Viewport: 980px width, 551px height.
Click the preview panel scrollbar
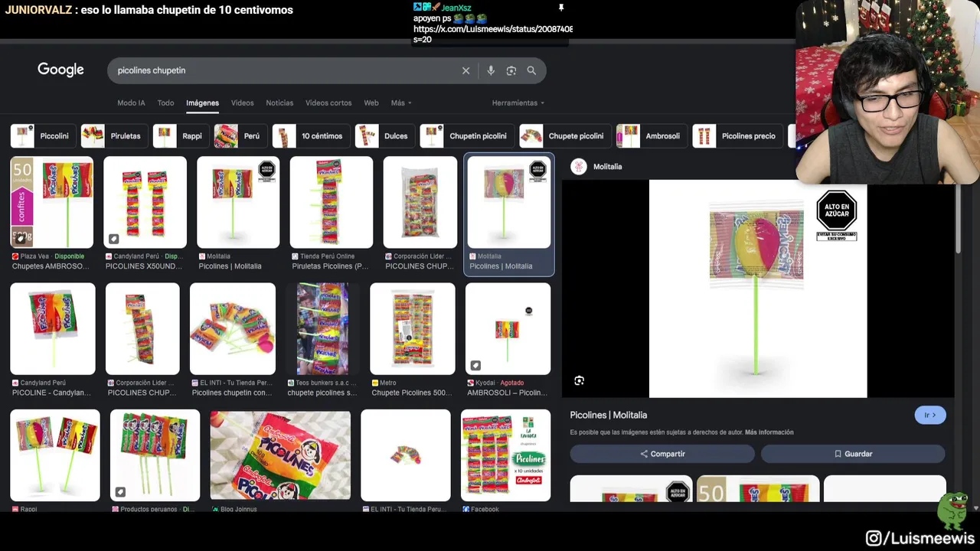[959, 218]
